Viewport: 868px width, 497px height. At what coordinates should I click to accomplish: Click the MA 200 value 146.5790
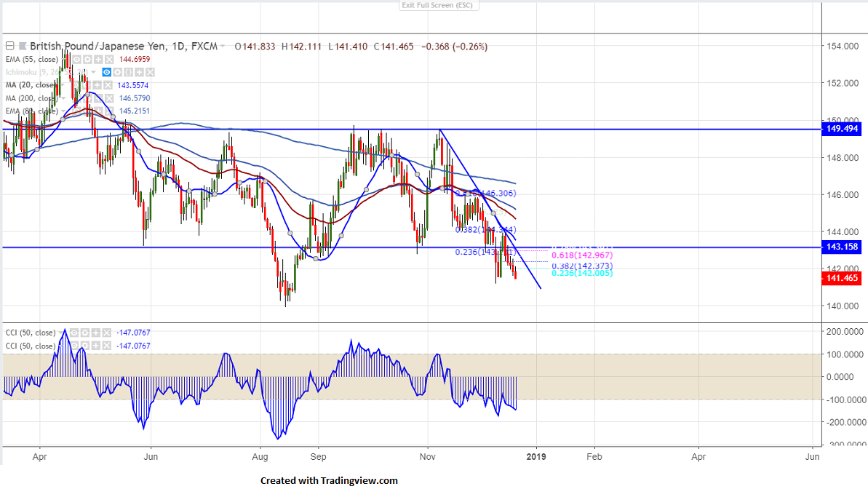pos(135,98)
